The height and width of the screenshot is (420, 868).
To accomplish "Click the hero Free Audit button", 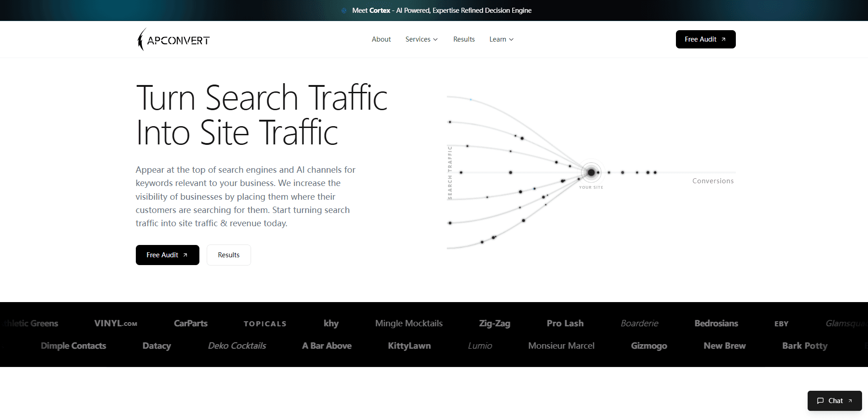I will point(167,255).
